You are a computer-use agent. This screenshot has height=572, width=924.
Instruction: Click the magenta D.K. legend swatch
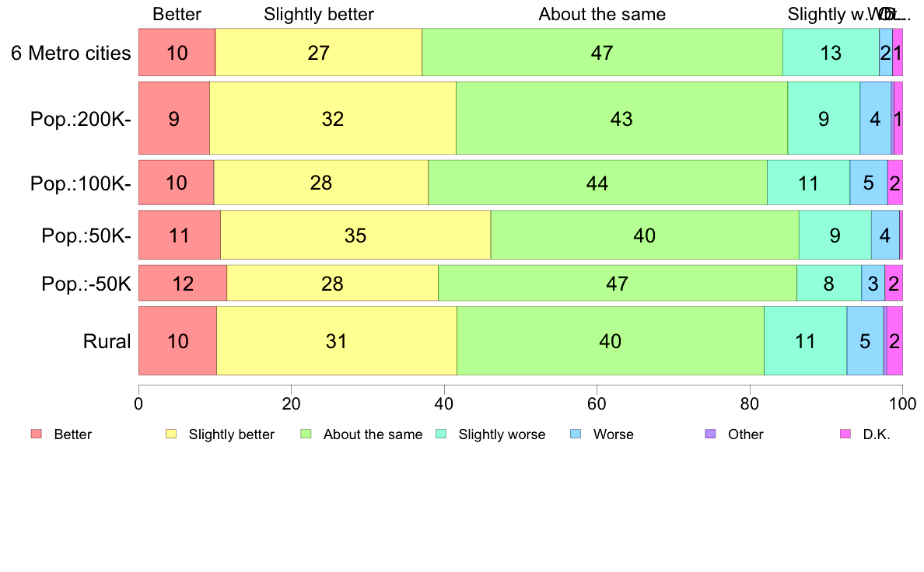click(x=845, y=434)
